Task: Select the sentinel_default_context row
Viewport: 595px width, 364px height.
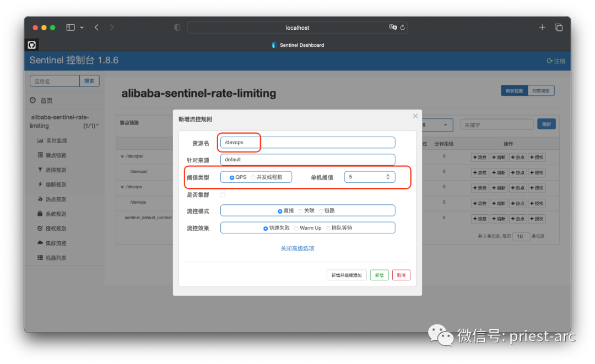Action: click(x=148, y=218)
